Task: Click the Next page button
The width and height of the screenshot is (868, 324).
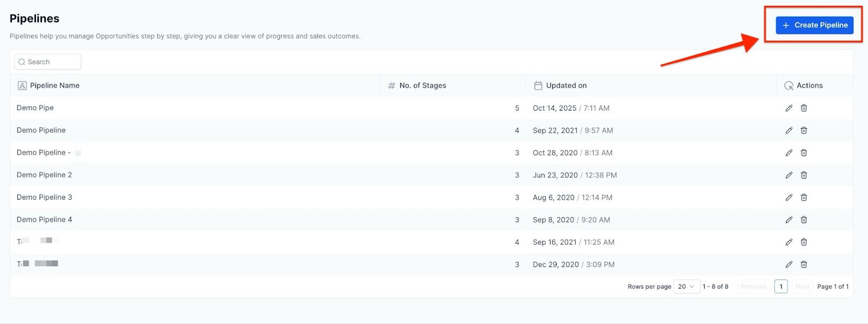Action: click(x=802, y=287)
